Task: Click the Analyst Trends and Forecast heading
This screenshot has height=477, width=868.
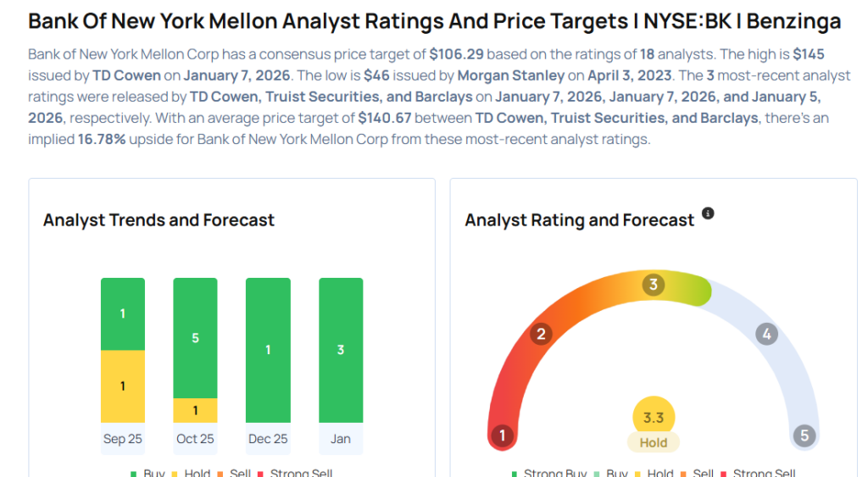Action: [x=159, y=220]
